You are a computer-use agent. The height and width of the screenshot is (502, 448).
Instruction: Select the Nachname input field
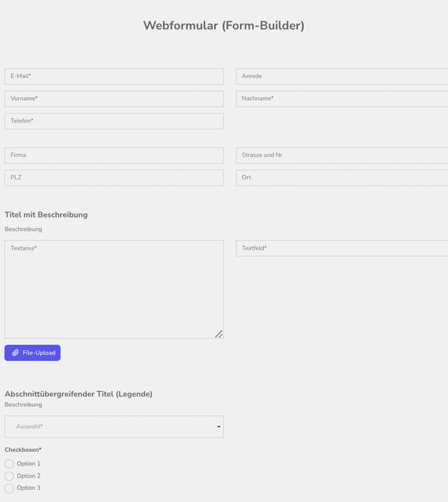(x=342, y=99)
